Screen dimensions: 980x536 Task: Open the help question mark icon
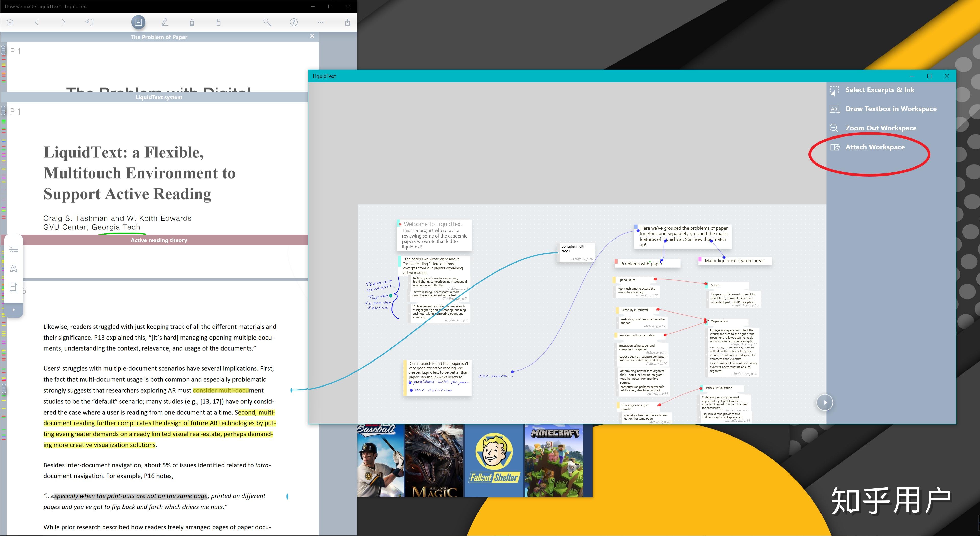point(294,22)
